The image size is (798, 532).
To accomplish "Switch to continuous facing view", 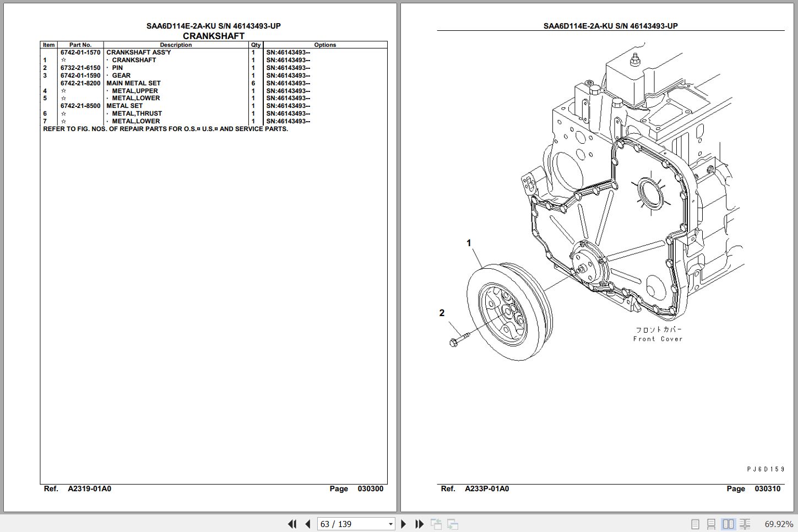I will 745,524.
